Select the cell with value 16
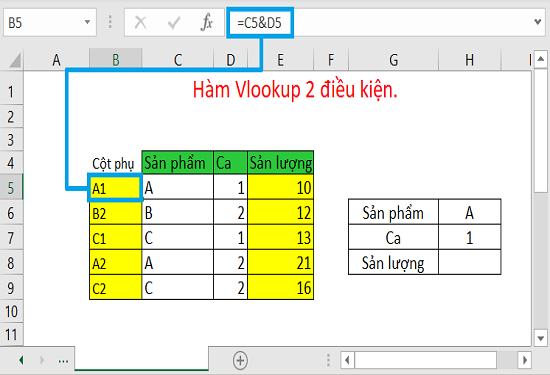This screenshot has height=375, width=550. [281, 287]
